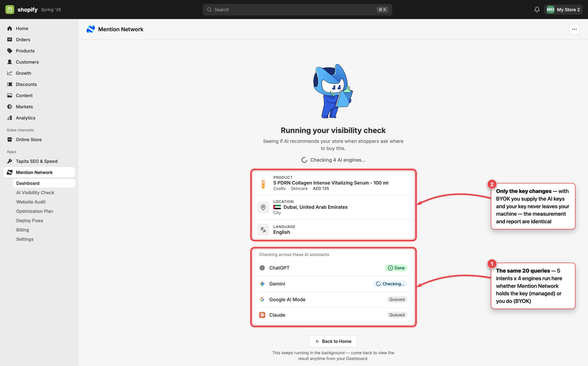
Task: Click the ⌘K shortcut badge
Action: [x=382, y=10]
